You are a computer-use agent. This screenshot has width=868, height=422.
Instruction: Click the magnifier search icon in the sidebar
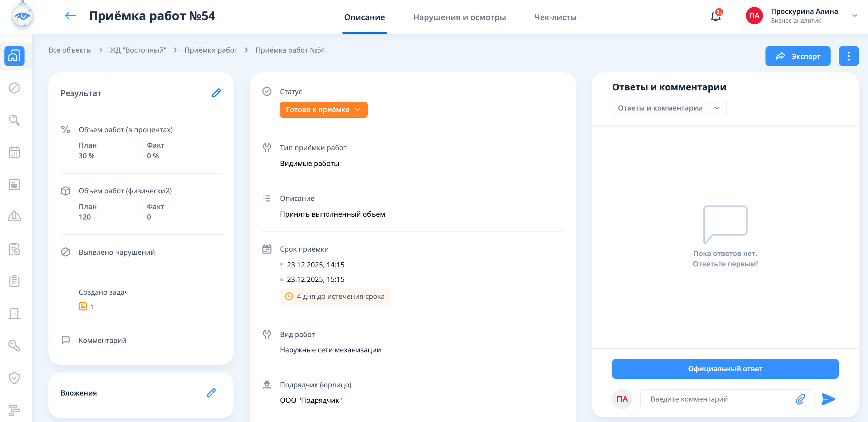tap(14, 120)
